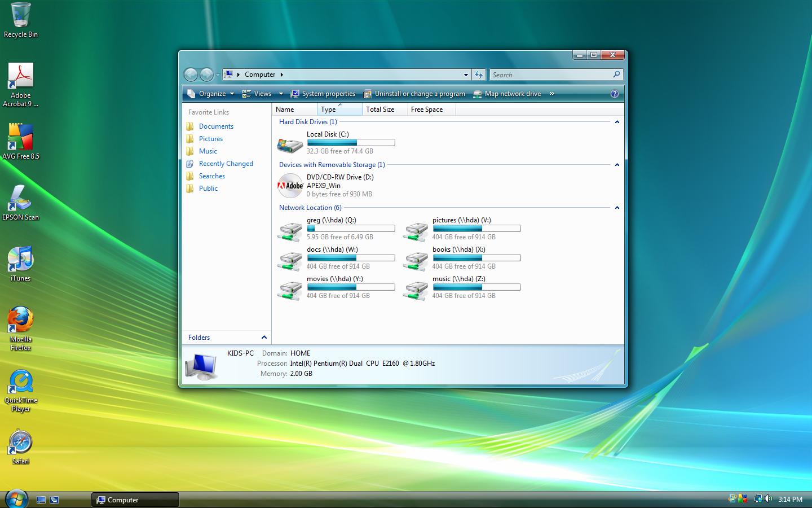Click the Computer taskbar button
Image resolution: width=812 pixels, height=508 pixels.
coord(135,500)
